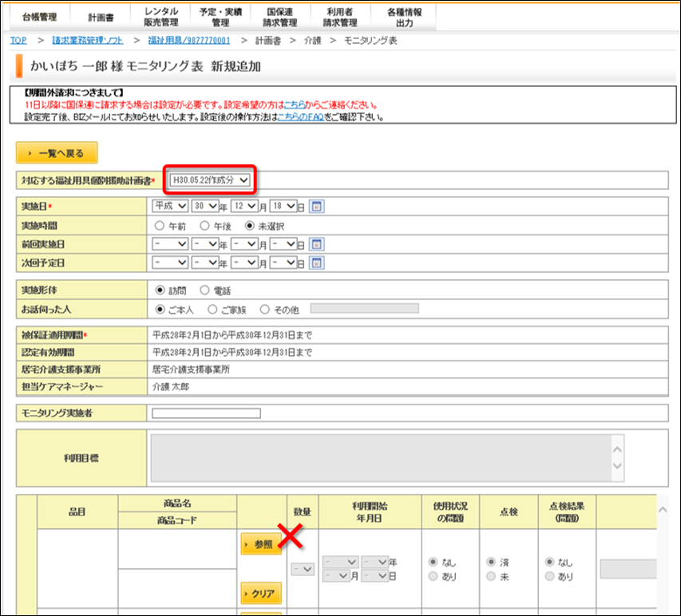Open the 利用者請求管理 menu

[x=340, y=17]
